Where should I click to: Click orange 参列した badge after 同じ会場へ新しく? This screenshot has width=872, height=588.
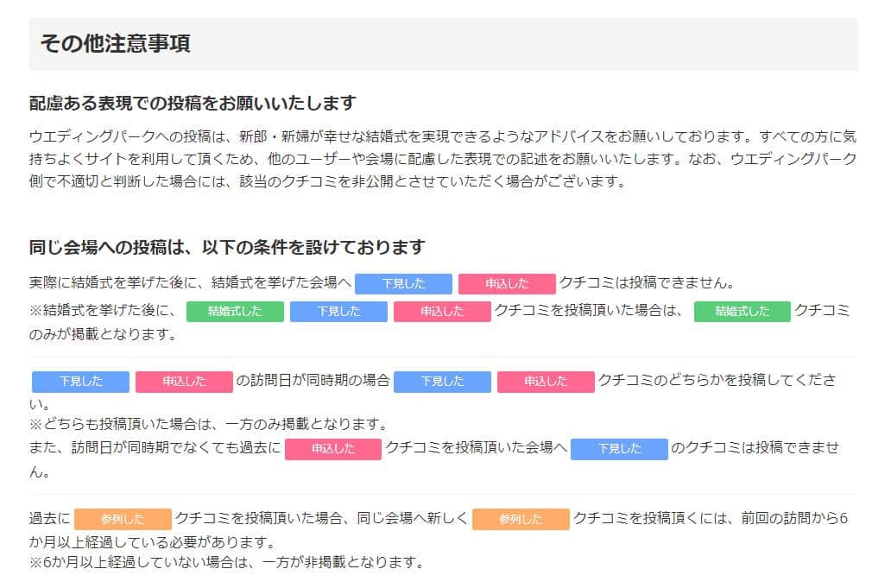[x=521, y=519]
